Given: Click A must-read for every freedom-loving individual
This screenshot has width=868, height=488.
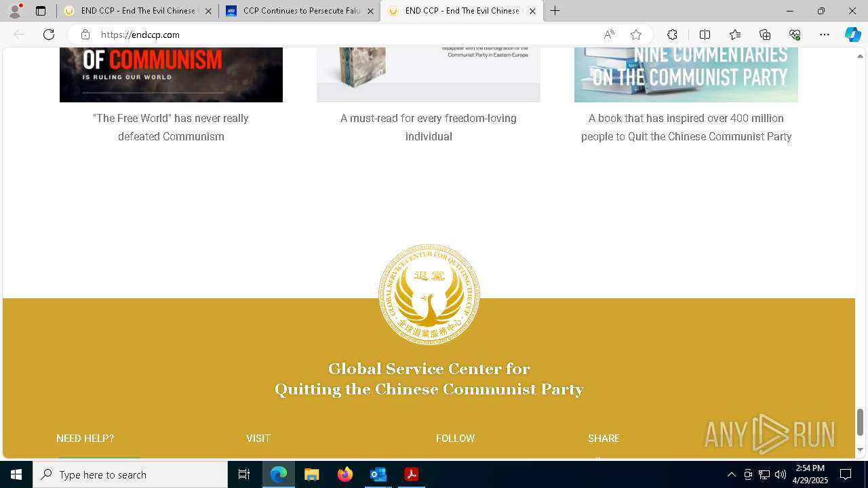Looking at the screenshot, I should pos(429,127).
